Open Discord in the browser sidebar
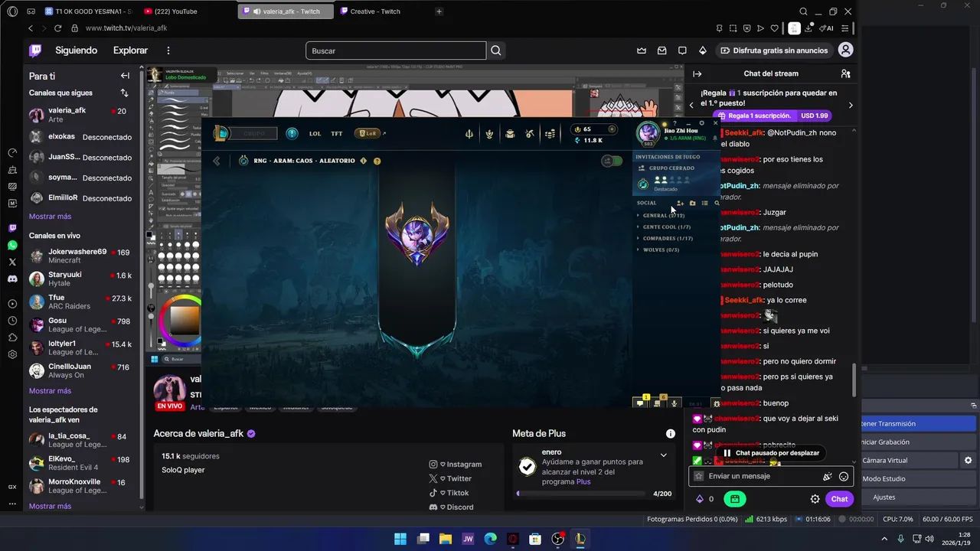This screenshot has width=980, height=551. (12, 279)
